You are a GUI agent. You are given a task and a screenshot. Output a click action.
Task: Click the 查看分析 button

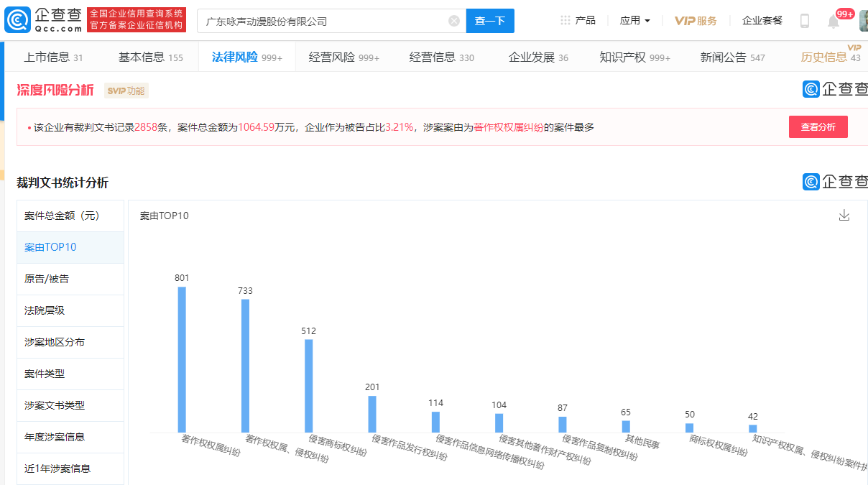click(x=818, y=126)
